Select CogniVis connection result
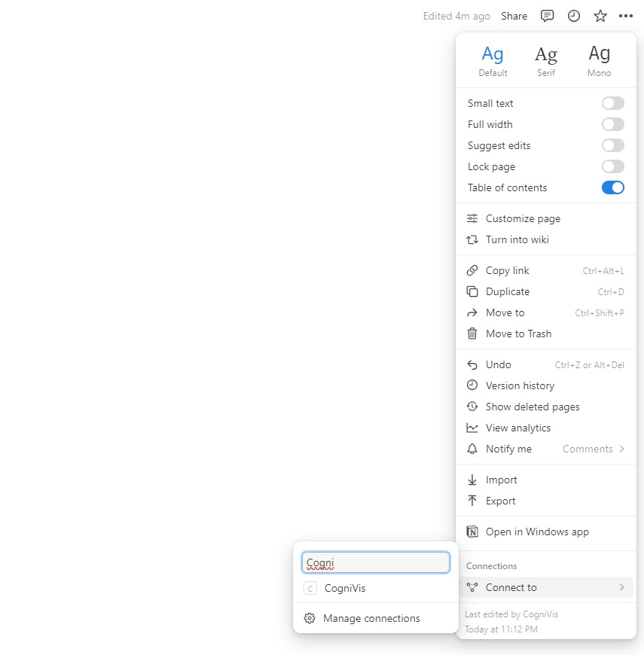 point(345,588)
